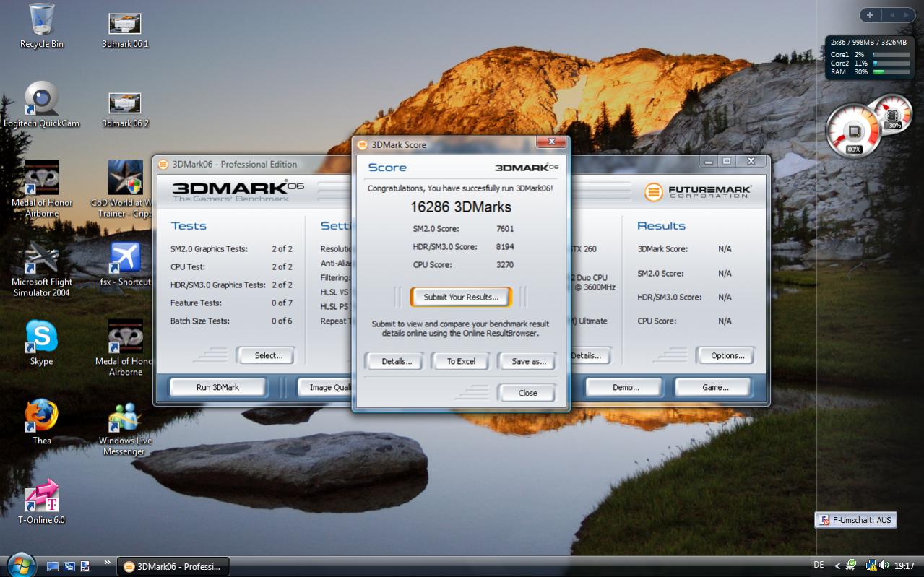Minimize the 3DMark06 main window
The width and height of the screenshot is (924, 577).
point(709,161)
